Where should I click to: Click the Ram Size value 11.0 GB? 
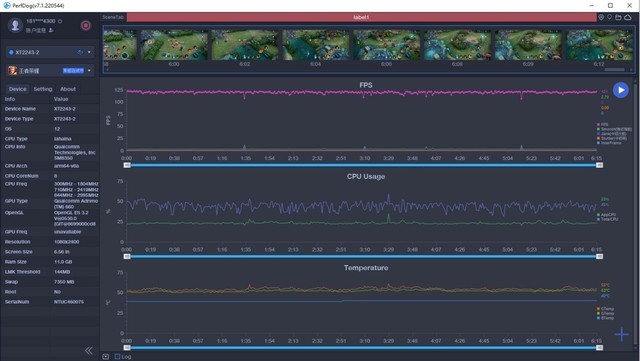(63, 262)
